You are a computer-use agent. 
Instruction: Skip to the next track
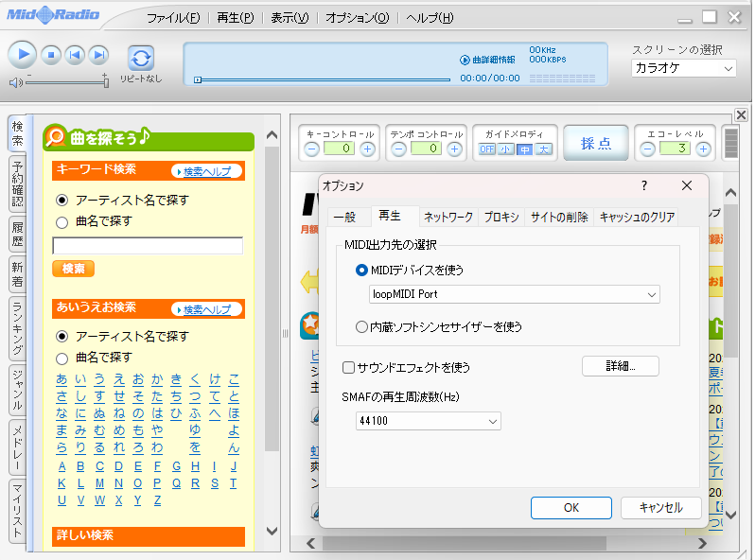(98, 55)
